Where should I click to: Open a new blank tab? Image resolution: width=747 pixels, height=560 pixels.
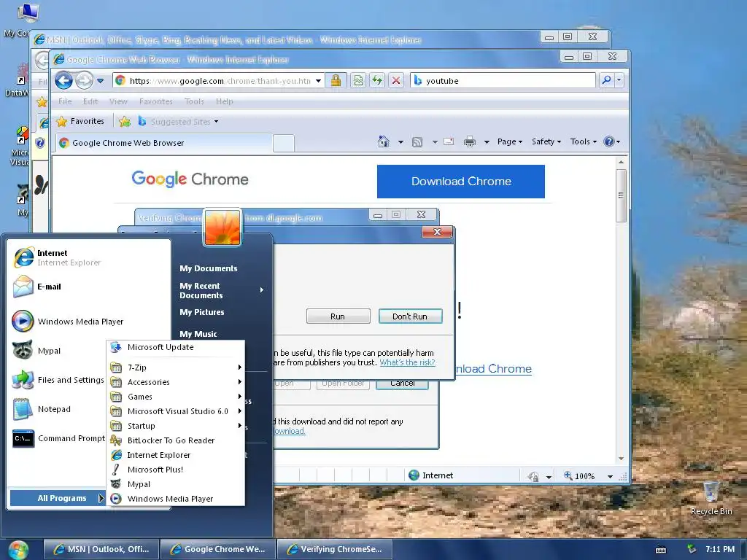click(x=284, y=144)
